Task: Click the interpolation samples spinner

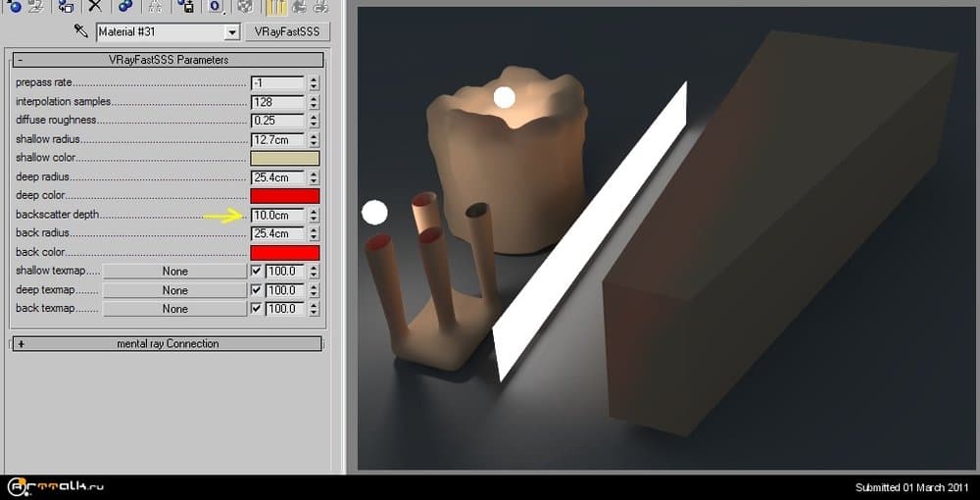Action: 314,102
